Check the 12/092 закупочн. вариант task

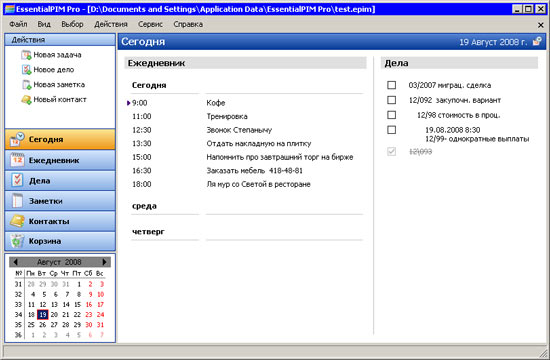[391, 100]
